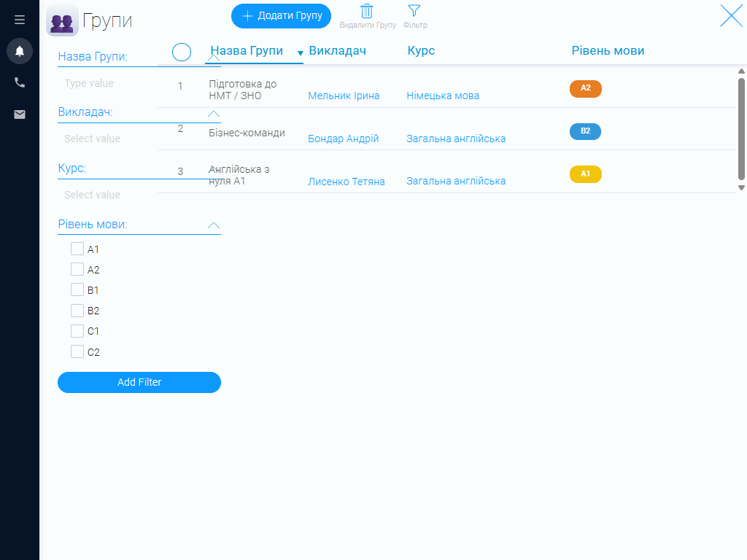Select group Підготовка до НМТ / ЗНО
The width and height of the screenshot is (747, 560).
(242, 90)
